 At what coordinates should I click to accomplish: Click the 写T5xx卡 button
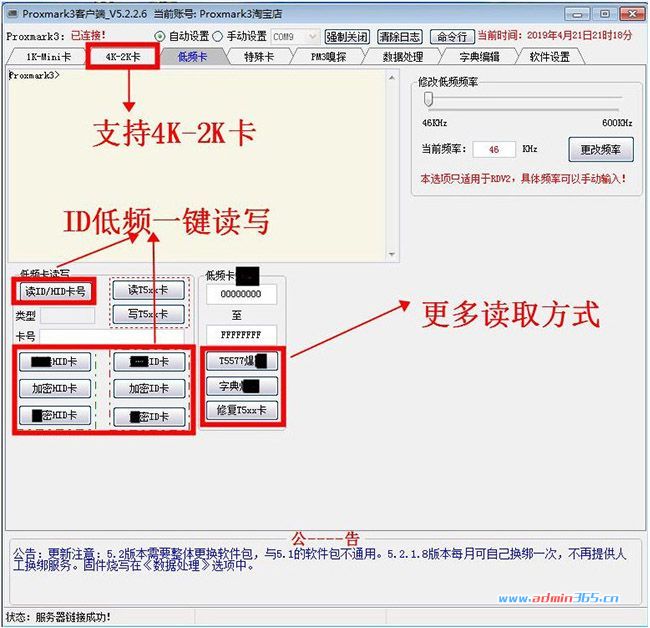(148, 314)
